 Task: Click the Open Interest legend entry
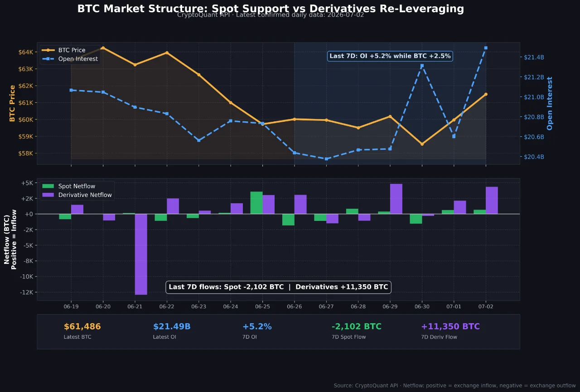(70, 59)
